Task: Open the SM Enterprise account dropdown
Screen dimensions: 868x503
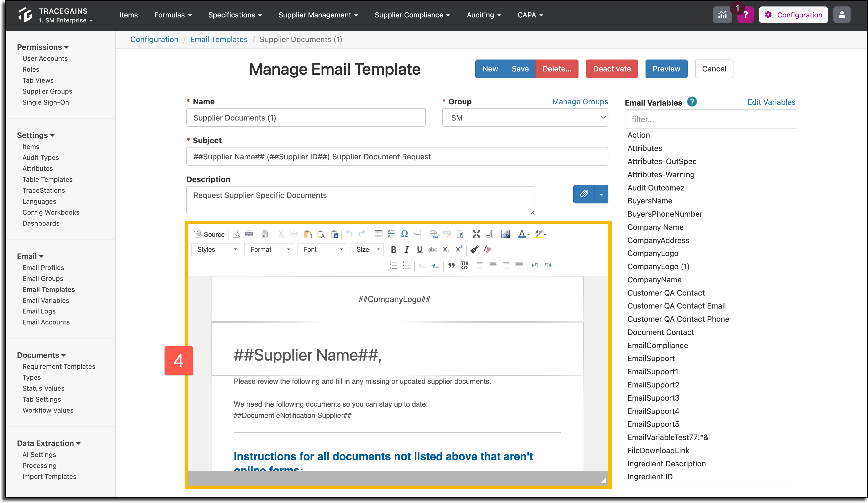Action: coord(66,20)
